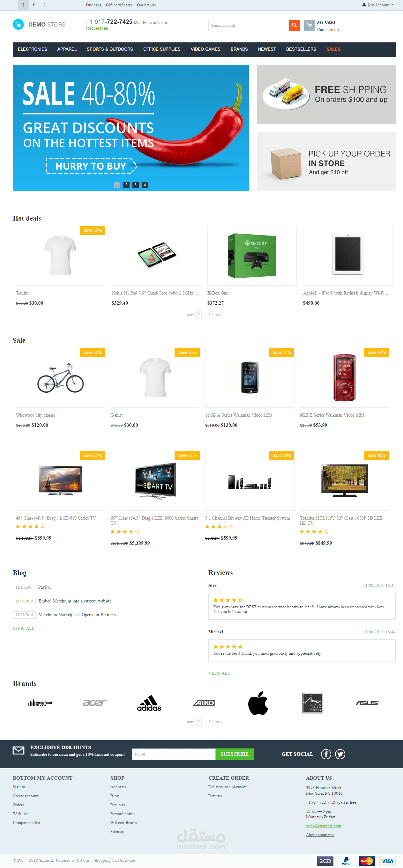Click the Facebook social icon

(326, 754)
